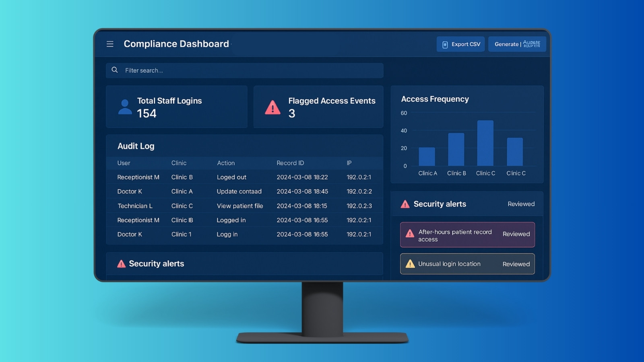Image resolution: width=644 pixels, height=362 pixels.
Task: Focus the Filter search input field
Action: 250,70
